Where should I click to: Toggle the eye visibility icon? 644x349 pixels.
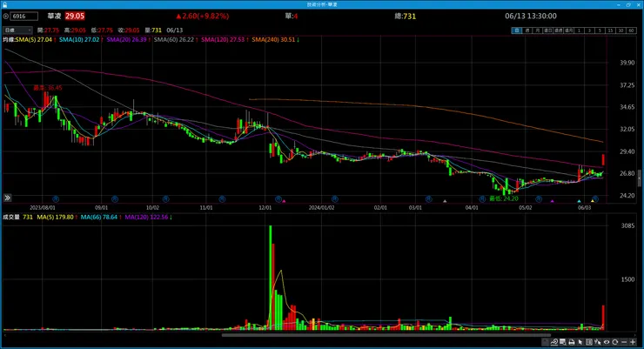607,342
